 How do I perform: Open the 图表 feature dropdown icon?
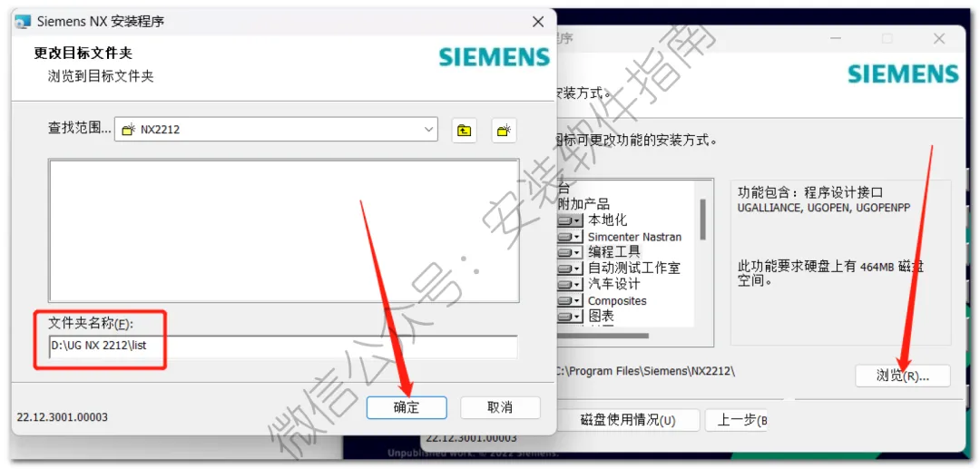570,317
